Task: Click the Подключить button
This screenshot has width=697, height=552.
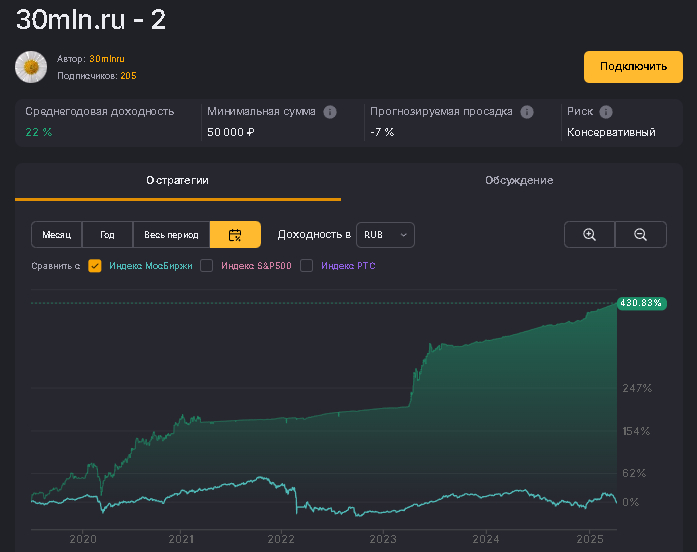Action: (x=633, y=67)
